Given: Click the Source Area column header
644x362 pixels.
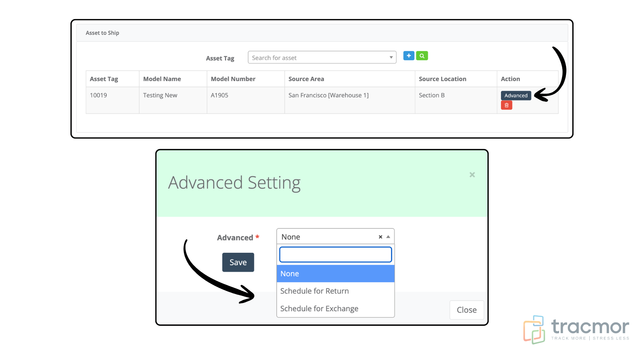Looking at the screenshot, I should tap(350, 79).
